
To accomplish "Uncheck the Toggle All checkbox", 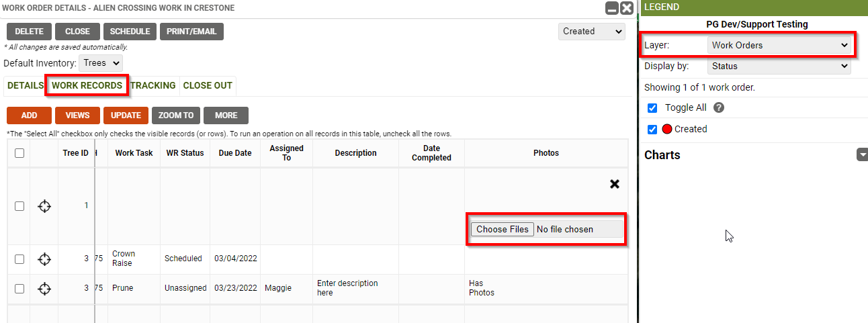I will pyautogui.click(x=652, y=108).
